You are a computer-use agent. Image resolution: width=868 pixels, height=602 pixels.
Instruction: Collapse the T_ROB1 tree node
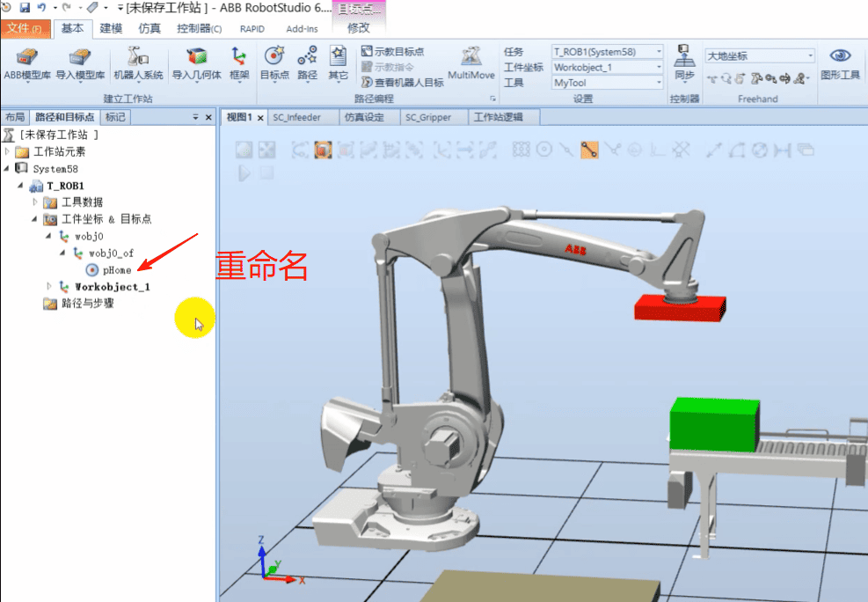point(20,185)
